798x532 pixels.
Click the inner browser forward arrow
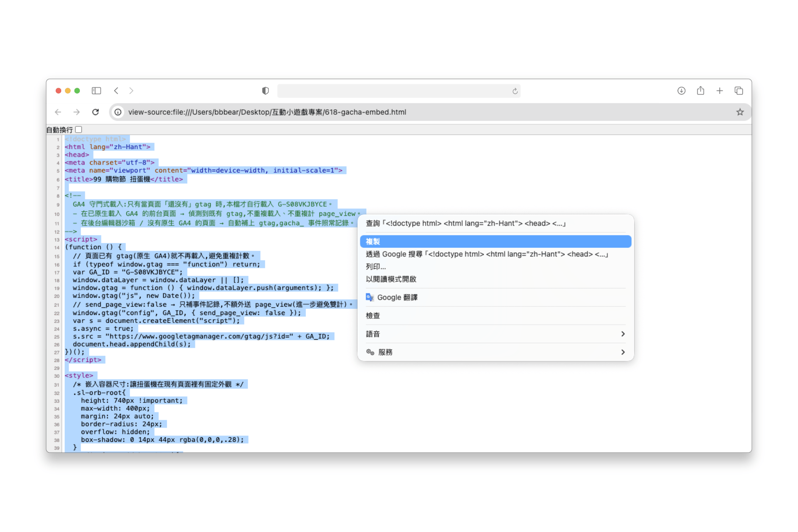pos(76,112)
